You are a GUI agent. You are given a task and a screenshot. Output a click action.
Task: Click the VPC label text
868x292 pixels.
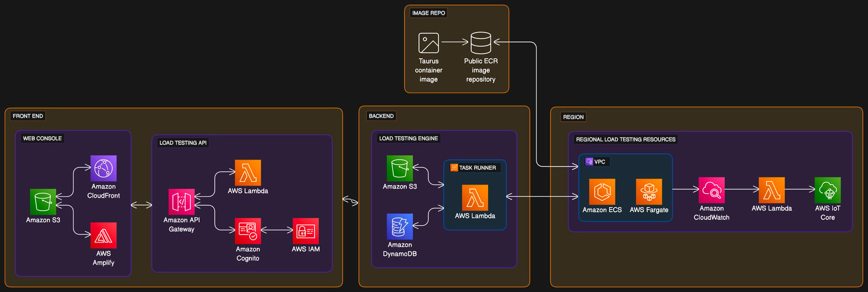coord(599,162)
